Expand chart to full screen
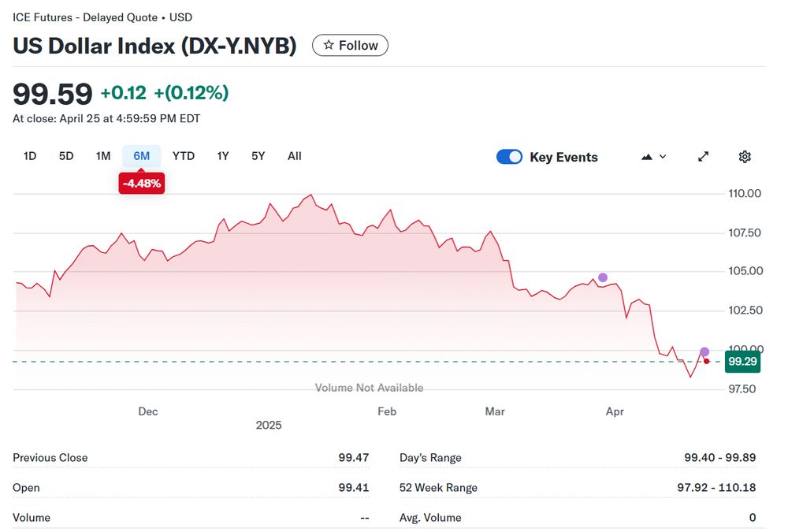Viewport: 788px width, 532px height. point(704,157)
